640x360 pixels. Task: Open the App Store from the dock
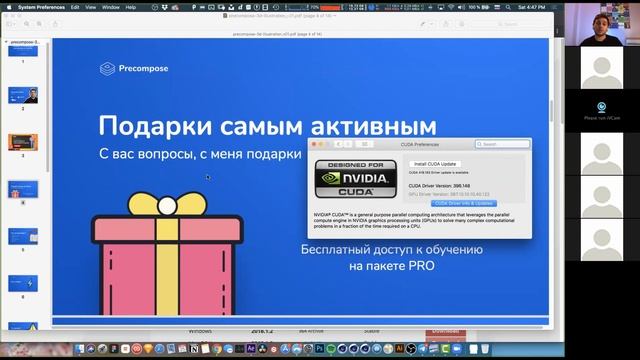[x=284, y=349]
